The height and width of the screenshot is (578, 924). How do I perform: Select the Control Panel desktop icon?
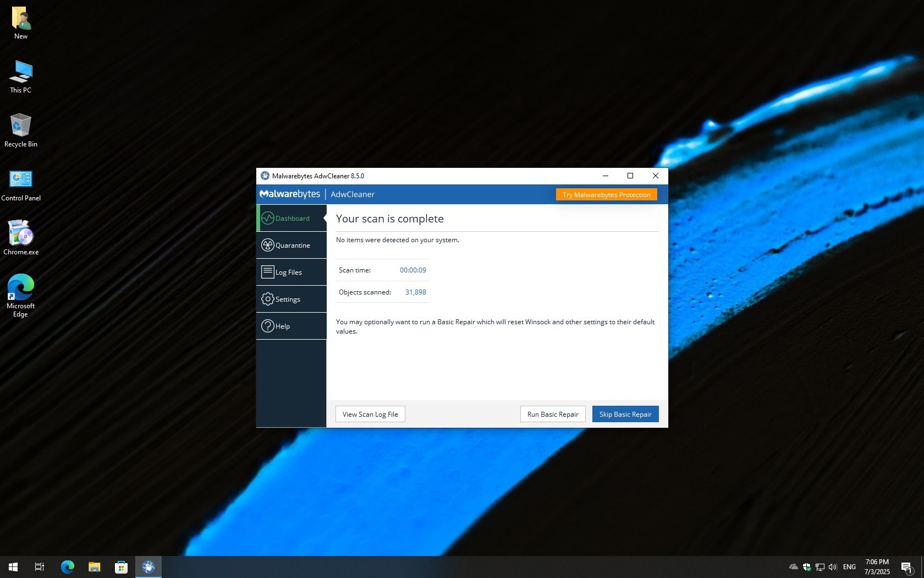point(21,185)
